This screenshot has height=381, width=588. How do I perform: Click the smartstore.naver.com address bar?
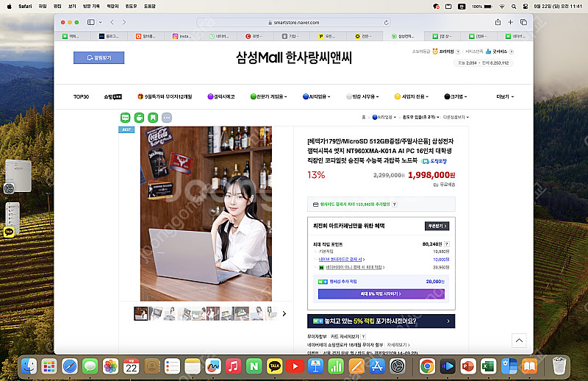click(293, 23)
